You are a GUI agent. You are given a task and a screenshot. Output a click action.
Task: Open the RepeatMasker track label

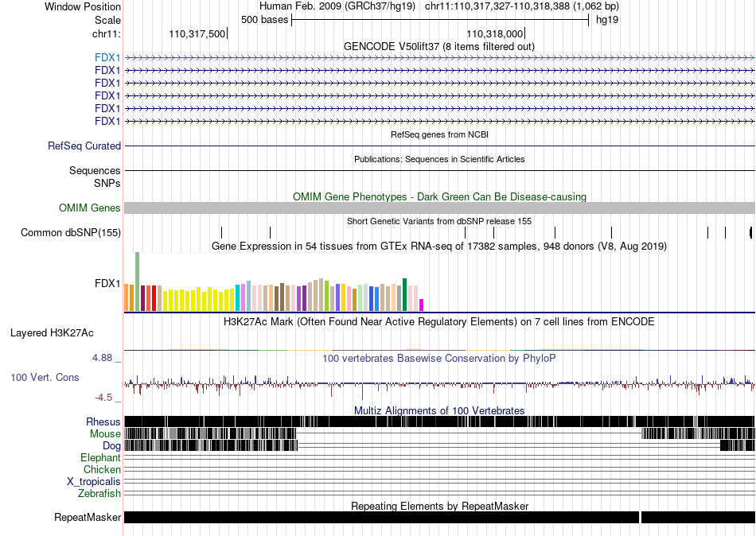[x=88, y=518]
